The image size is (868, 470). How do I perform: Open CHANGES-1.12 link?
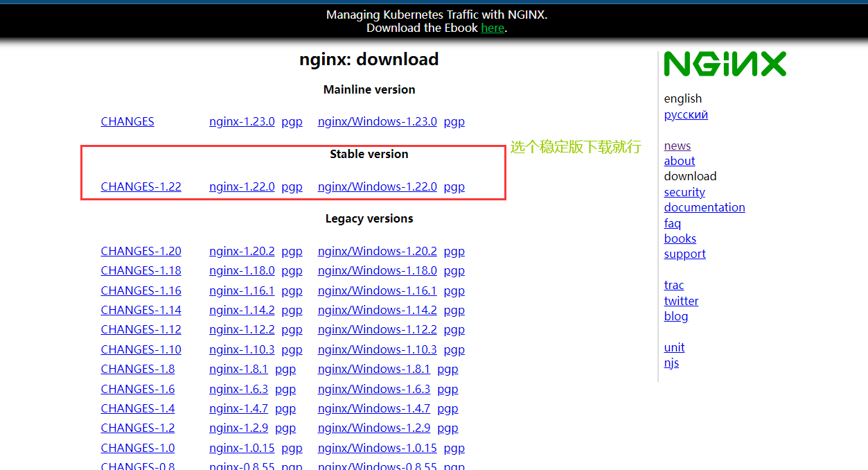[x=141, y=329]
